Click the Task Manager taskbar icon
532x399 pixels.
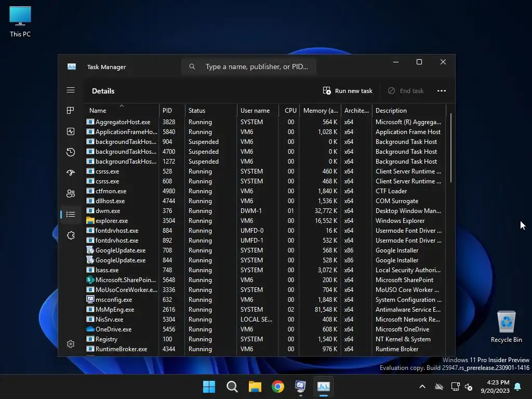tap(323, 387)
